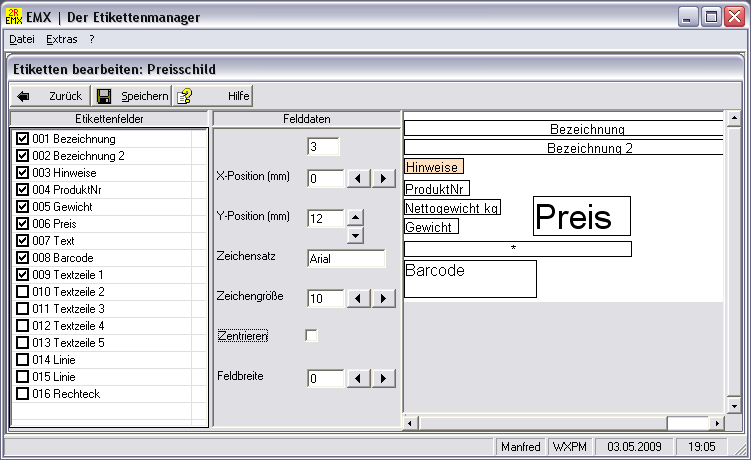Click the Zurück back arrow icon
Image resolution: width=751 pixels, height=460 pixels.
[24, 96]
